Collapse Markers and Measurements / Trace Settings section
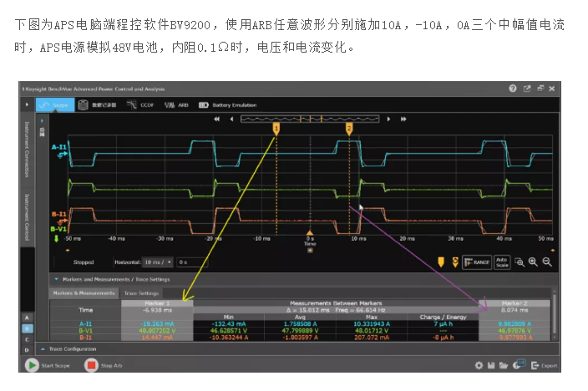This screenshot has width=588, height=391. click(x=56, y=279)
